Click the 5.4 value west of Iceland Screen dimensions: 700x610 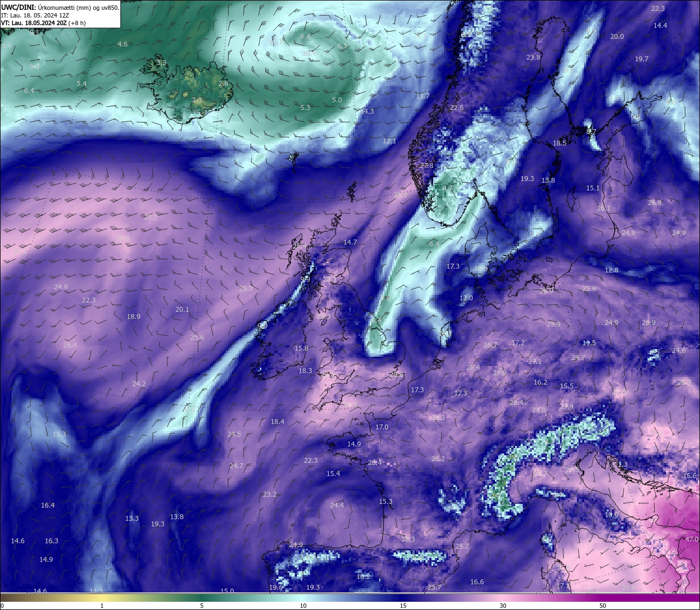[81, 83]
